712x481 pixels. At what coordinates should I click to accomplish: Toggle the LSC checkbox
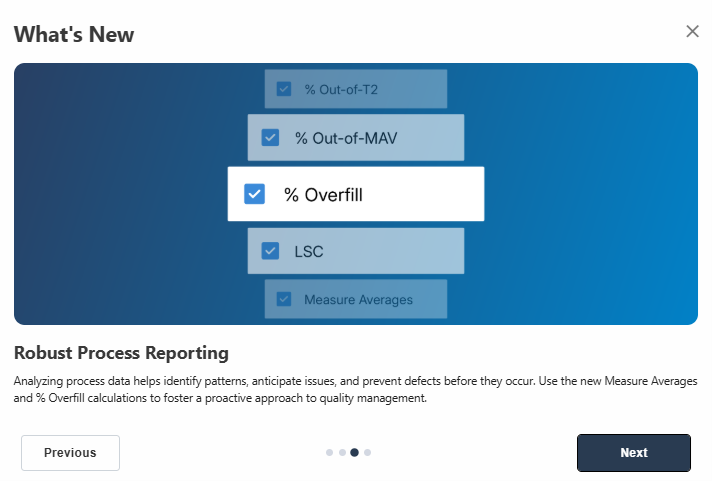click(270, 251)
